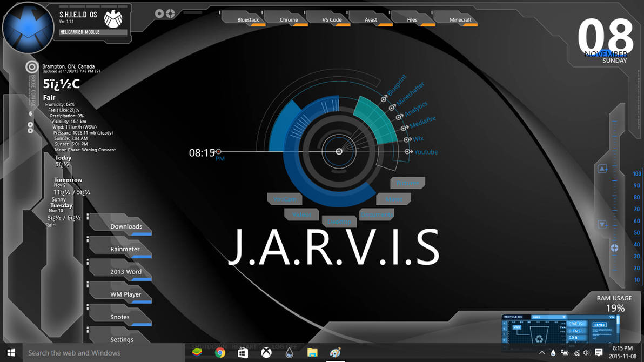Open the Rainmeter shortcut

click(121, 248)
